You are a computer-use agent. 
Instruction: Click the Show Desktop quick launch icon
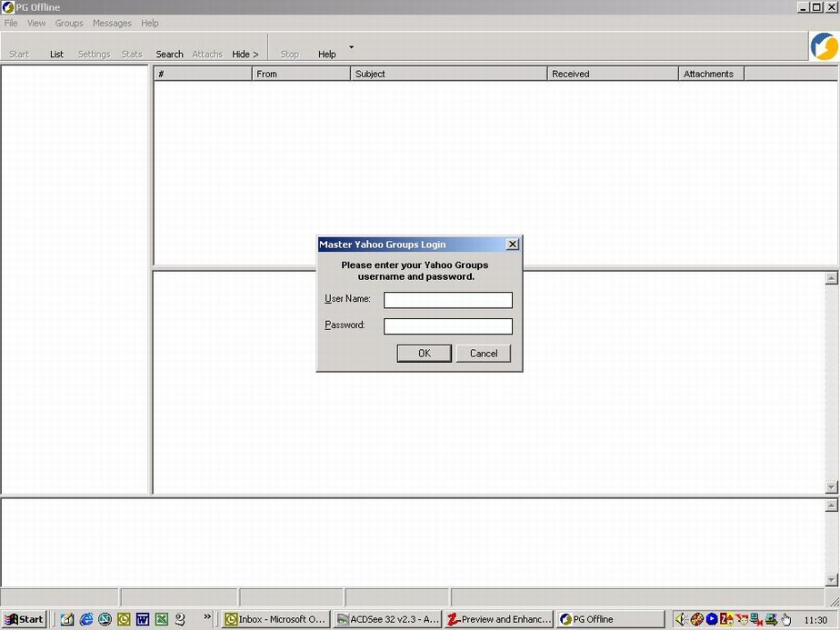pos(67,619)
